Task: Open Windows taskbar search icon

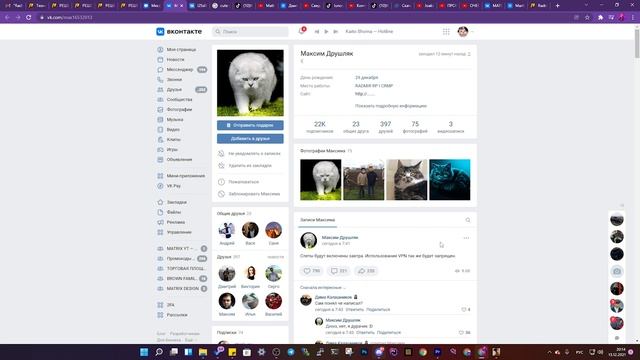Action: pos(159,352)
